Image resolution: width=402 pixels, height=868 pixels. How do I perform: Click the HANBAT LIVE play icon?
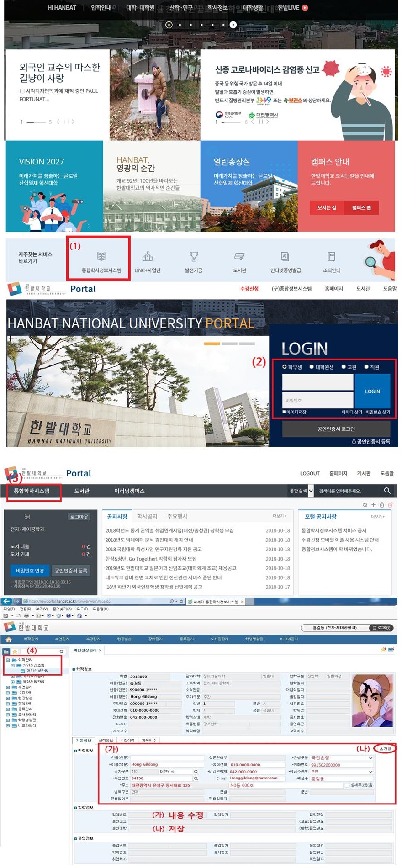pyautogui.click(x=305, y=7)
